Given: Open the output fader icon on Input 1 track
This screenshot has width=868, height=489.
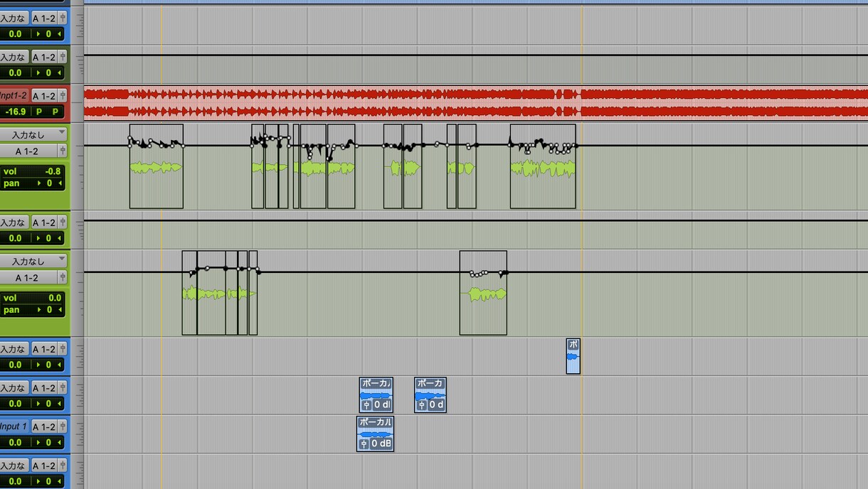Looking at the screenshot, I should pos(63,426).
